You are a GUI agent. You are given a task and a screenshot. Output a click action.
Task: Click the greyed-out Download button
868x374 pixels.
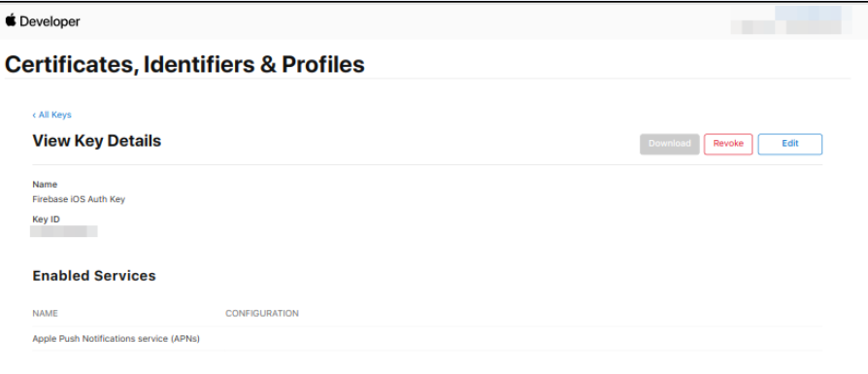[670, 144]
